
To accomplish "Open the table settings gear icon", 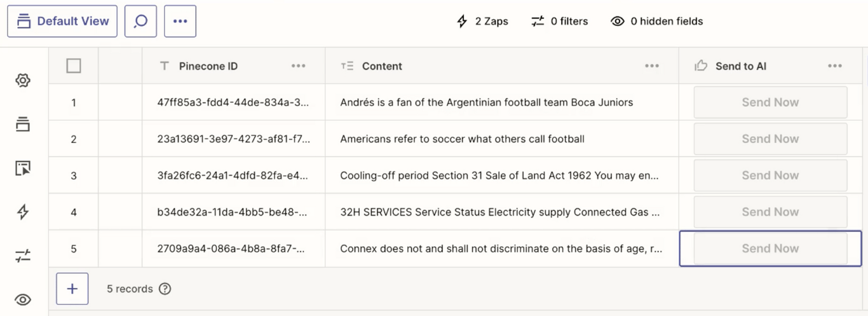I will (23, 80).
